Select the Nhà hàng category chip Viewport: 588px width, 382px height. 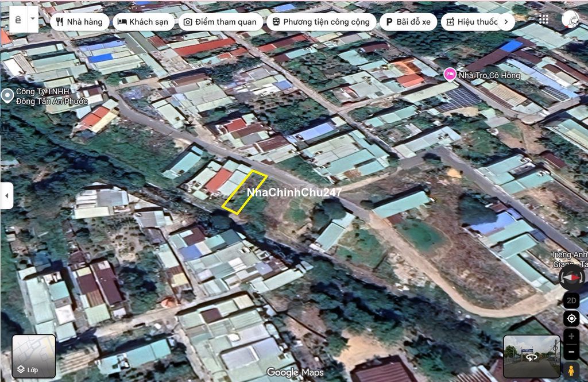click(80, 22)
